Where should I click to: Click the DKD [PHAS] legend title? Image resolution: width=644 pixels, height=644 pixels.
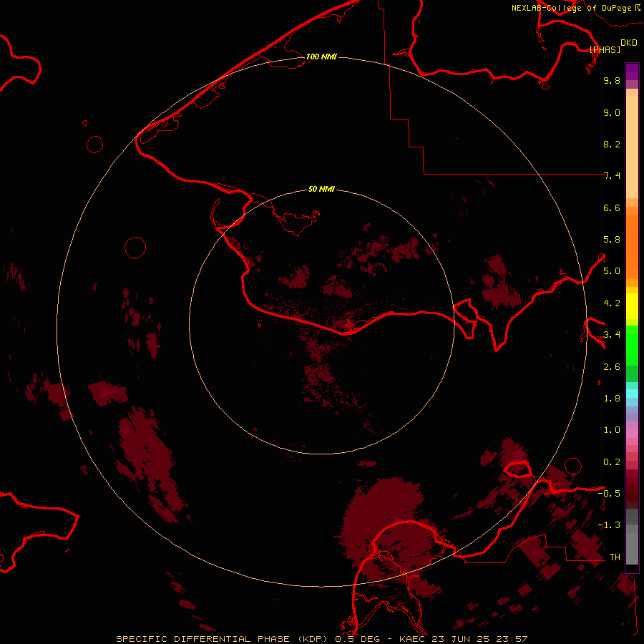(x=613, y=46)
